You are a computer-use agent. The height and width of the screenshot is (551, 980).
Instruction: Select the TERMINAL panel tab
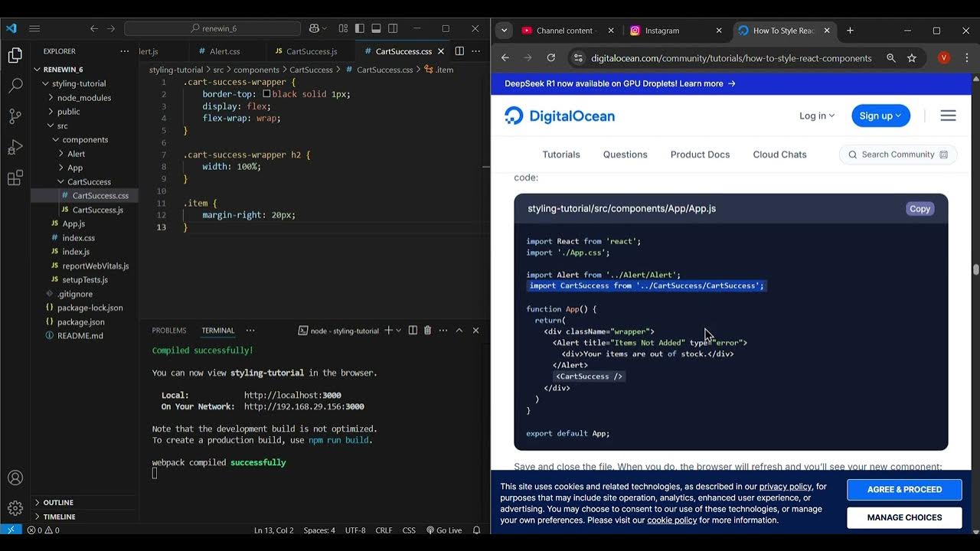tap(218, 331)
